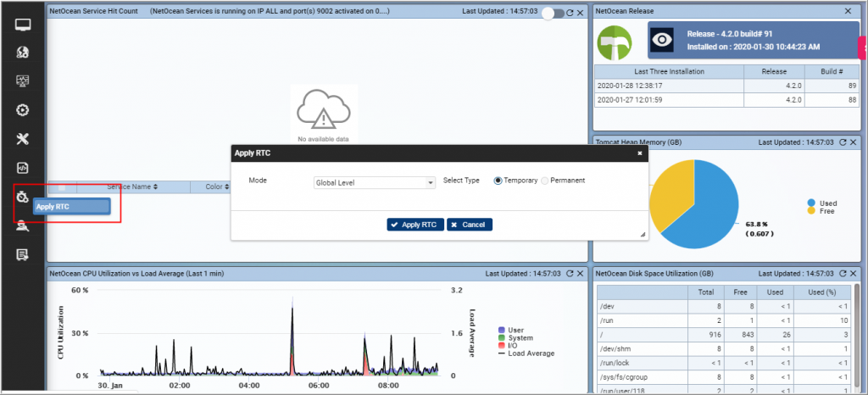Click Cancel button in Apply RTC dialog

coord(470,225)
